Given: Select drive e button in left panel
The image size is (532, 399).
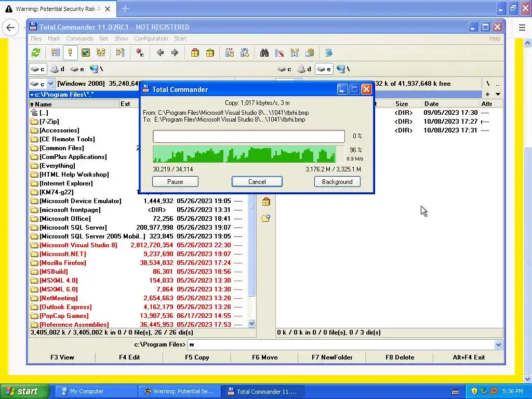Looking at the screenshot, I should coord(77,69).
